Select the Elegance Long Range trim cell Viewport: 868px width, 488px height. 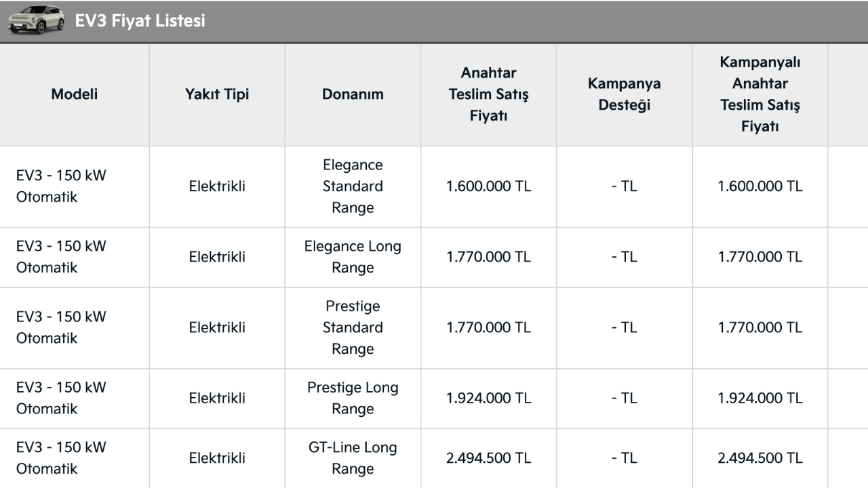point(353,257)
